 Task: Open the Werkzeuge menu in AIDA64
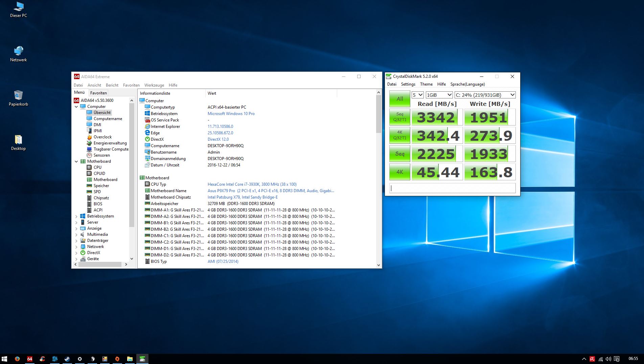[x=154, y=85]
